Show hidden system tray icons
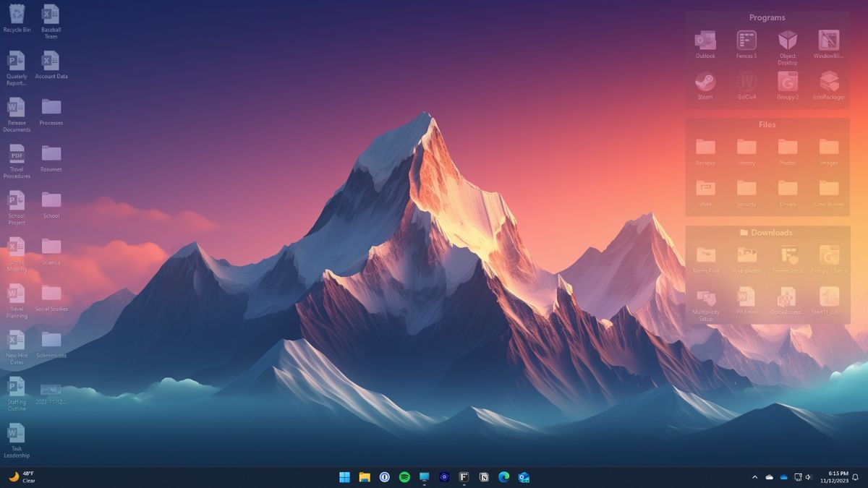Image resolution: width=868 pixels, height=488 pixels. point(755,477)
